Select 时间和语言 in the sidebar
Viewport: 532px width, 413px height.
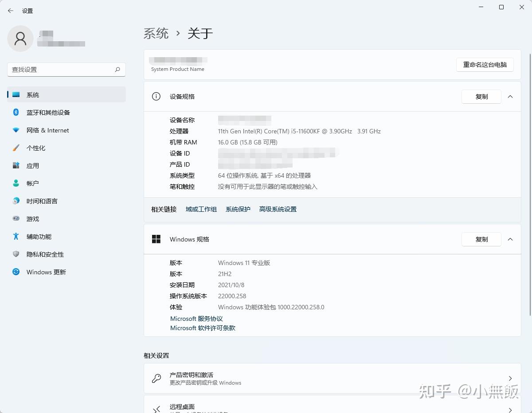pyautogui.click(x=15, y=201)
